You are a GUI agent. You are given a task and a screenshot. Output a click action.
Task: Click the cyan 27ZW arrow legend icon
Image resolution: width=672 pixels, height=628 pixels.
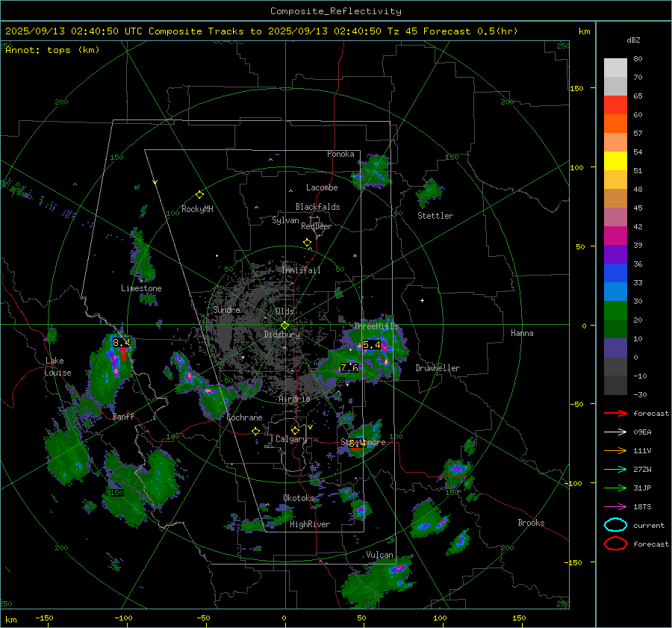point(615,470)
